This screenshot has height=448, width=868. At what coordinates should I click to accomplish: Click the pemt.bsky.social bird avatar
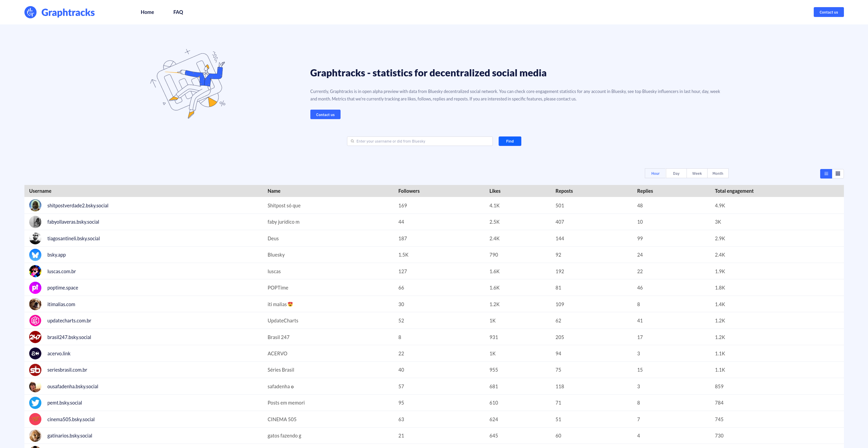pos(35,403)
